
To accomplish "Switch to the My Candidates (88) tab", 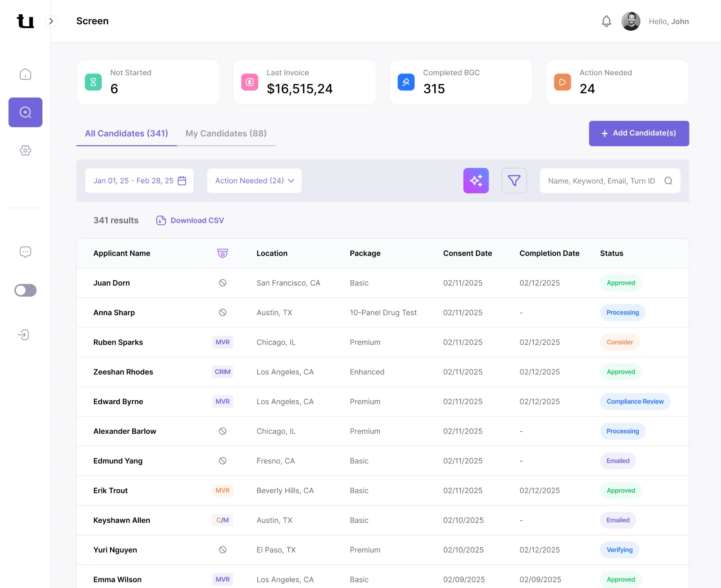I will point(226,133).
